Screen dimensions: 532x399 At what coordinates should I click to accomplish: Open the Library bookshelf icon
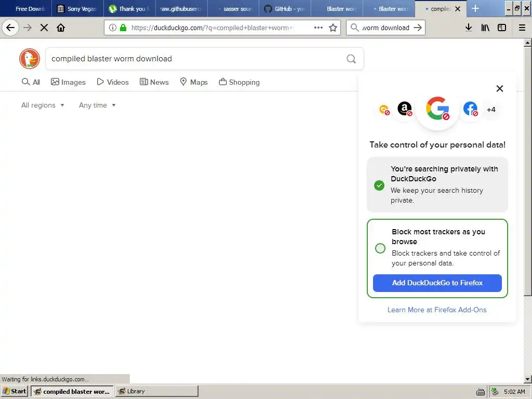click(x=485, y=28)
